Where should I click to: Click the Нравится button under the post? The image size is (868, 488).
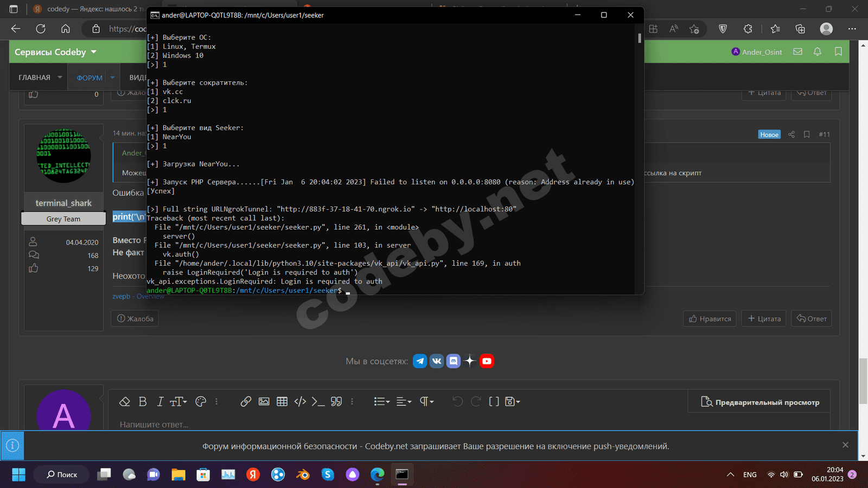click(x=710, y=319)
